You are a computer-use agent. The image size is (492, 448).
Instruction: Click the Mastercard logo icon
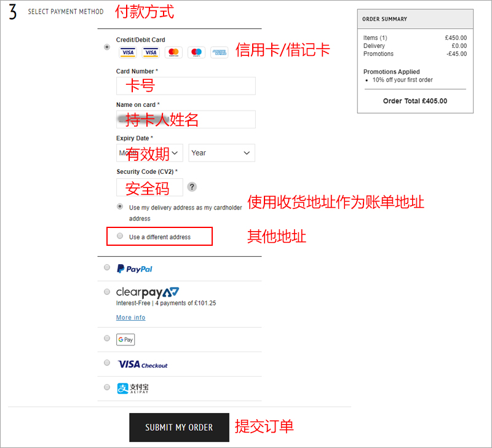(173, 52)
